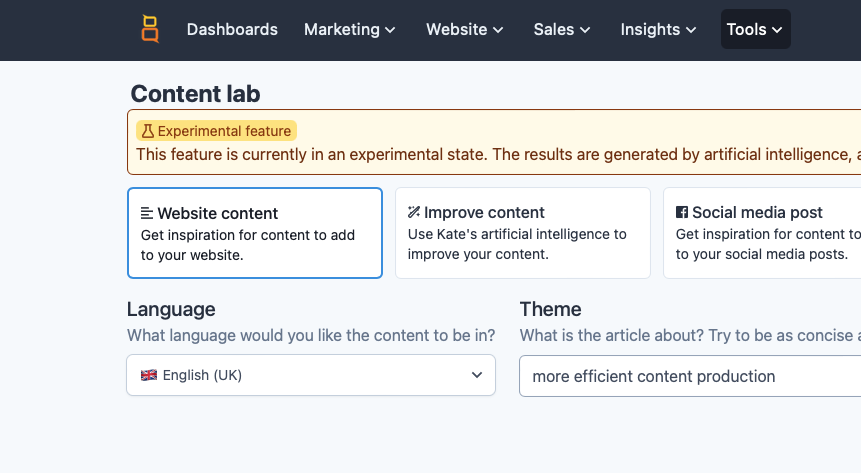Click the Experimental feature badge
The image size is (861, 473).
click(x=216, y=131)
